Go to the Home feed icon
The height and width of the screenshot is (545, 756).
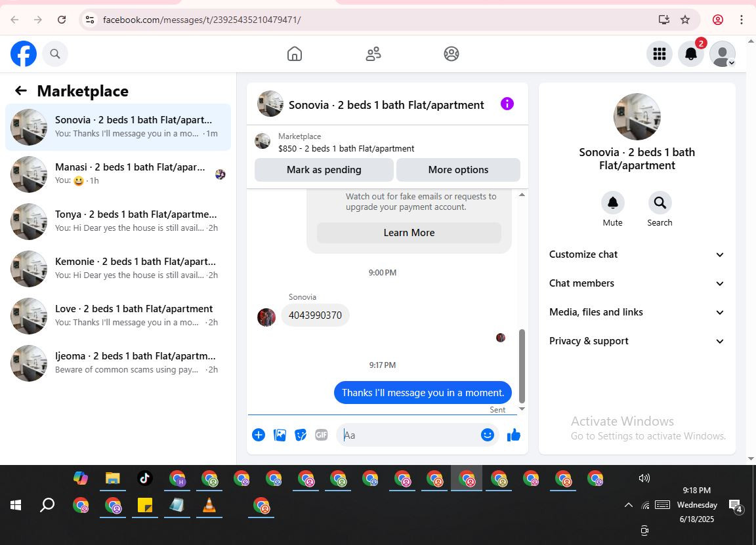click(295, 54)
